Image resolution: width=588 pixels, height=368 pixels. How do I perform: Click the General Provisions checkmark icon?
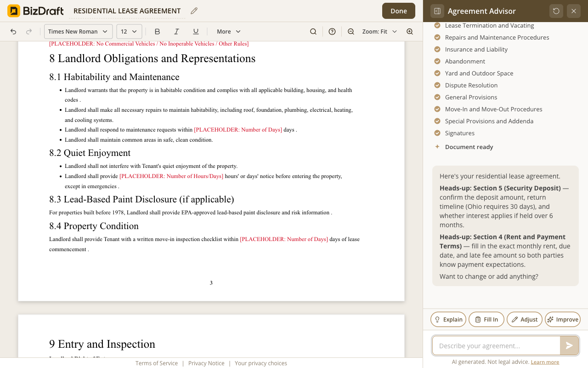[437, 98]
